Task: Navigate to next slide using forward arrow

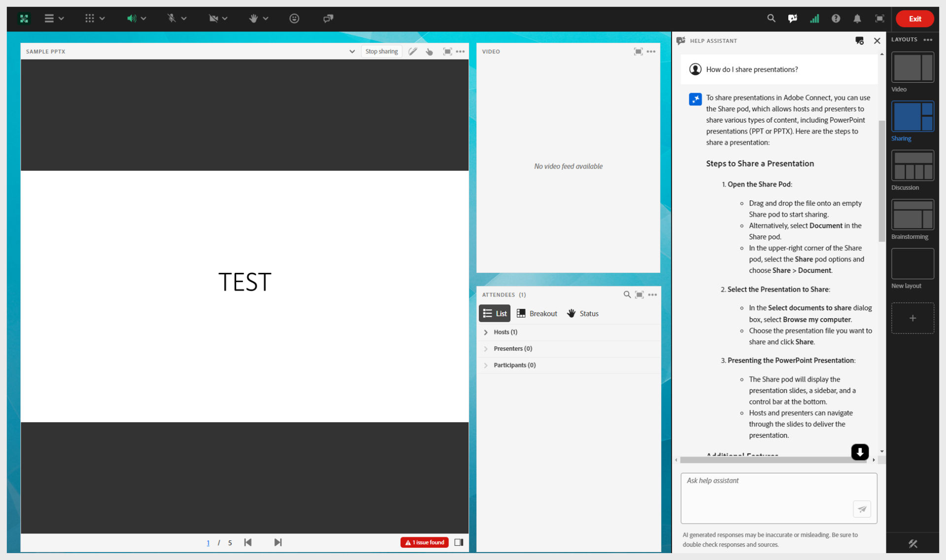Action: pos(279,541)
